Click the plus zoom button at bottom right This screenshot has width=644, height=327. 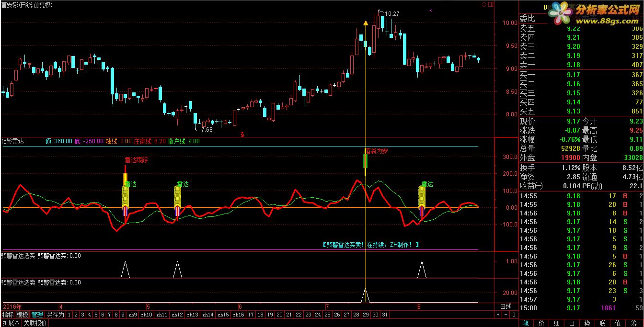[x=498, y=315]
